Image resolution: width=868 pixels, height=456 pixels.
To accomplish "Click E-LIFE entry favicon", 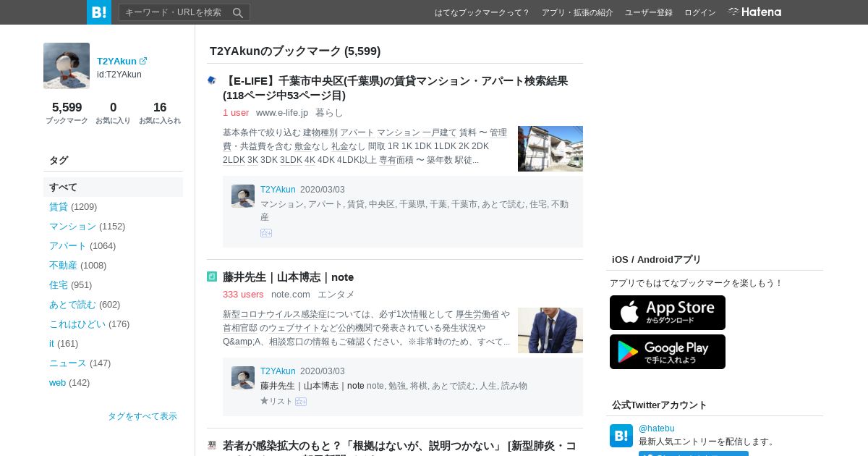I will coord(212,80).
